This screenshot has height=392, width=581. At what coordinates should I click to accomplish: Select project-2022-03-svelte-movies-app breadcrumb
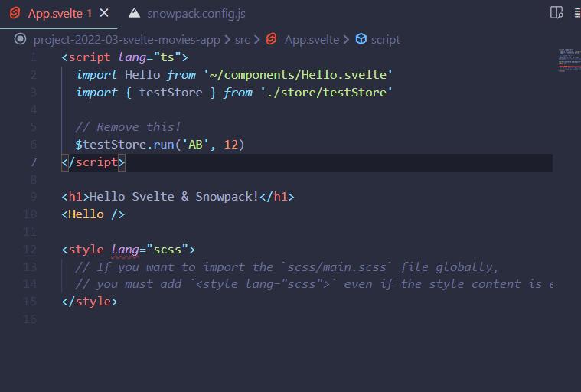click(127, 40)
